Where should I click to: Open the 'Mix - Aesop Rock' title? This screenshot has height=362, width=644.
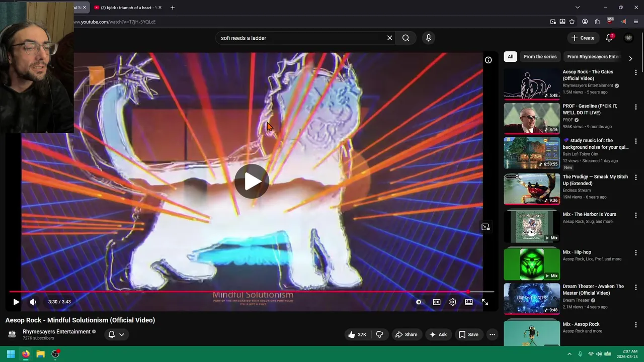click(x=581, y=324)
